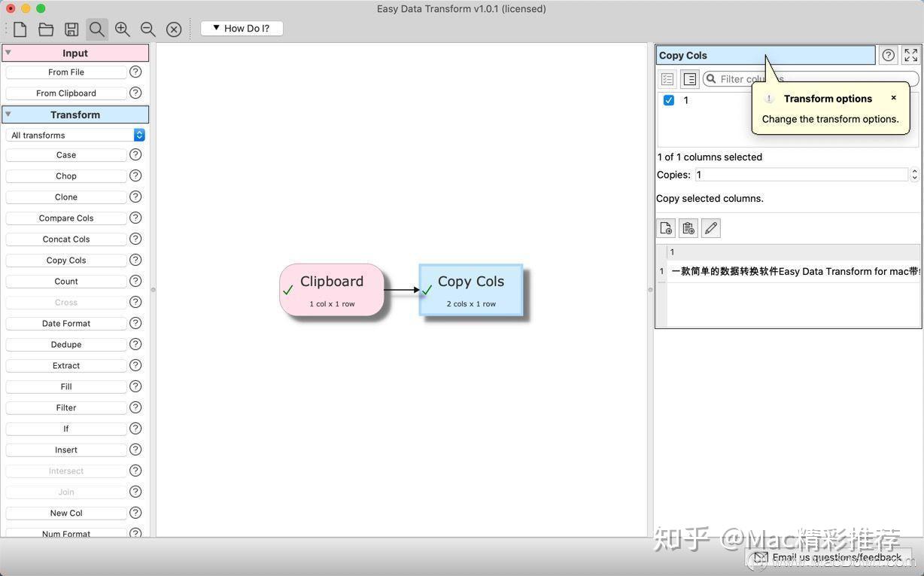Click the circled X toolbar icon

(174, 29)
